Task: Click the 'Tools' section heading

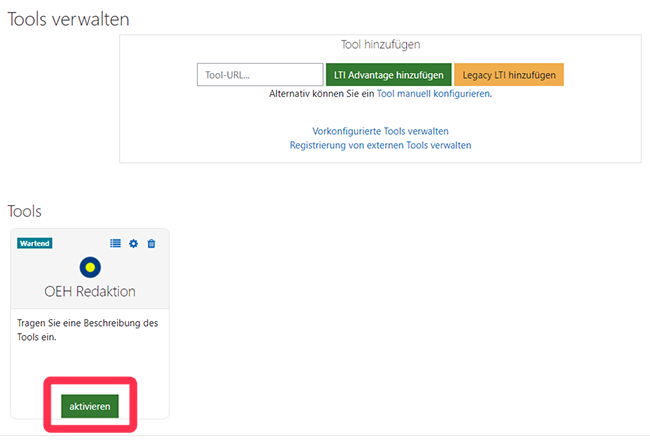Action: point(25,211)
